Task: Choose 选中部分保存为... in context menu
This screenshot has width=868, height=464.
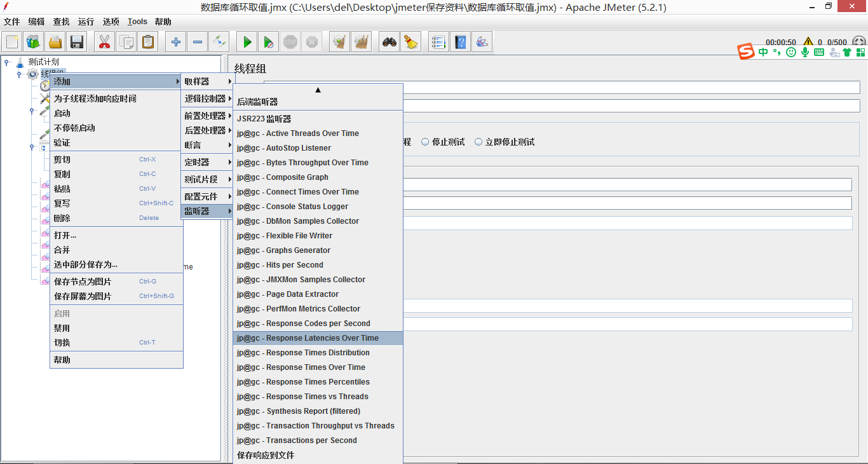Action: (x=116, y=264)
